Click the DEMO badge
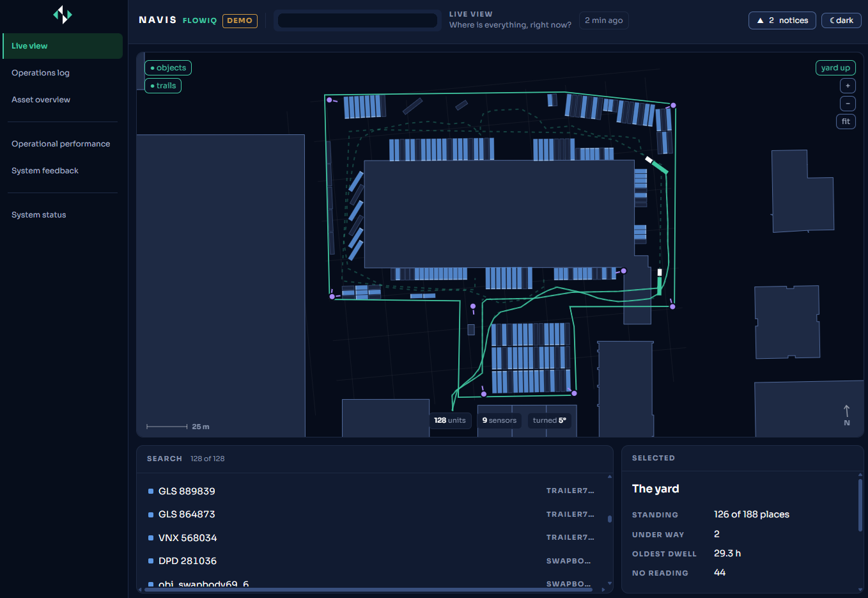This screenshot has height=598, width=868. tap(240, 20)
